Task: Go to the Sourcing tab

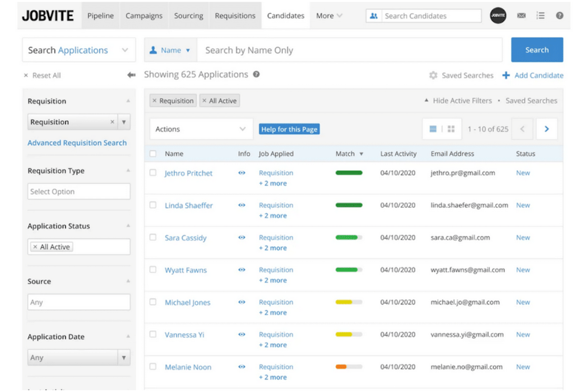Action: (188, 15)
